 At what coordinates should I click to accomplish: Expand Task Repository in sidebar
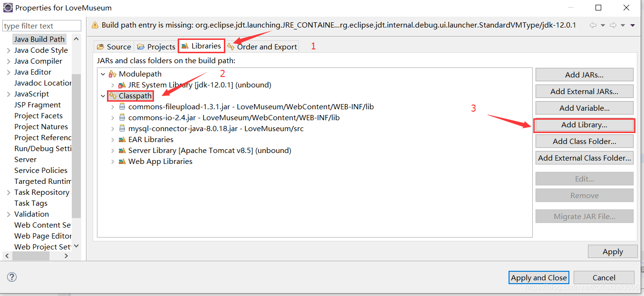[x=9, y=192]
